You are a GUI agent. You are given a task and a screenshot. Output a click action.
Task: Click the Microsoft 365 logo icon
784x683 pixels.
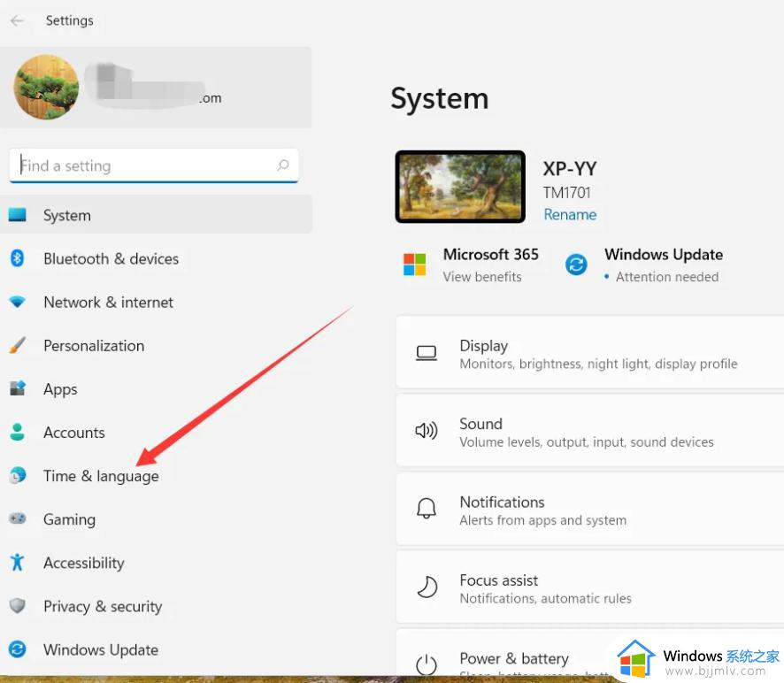coord(414,265)
